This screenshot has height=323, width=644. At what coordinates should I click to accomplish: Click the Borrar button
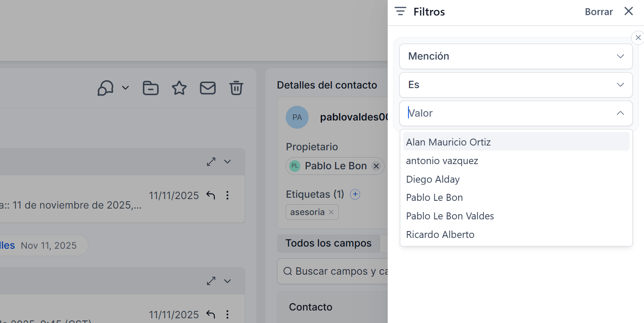point(599,12)
